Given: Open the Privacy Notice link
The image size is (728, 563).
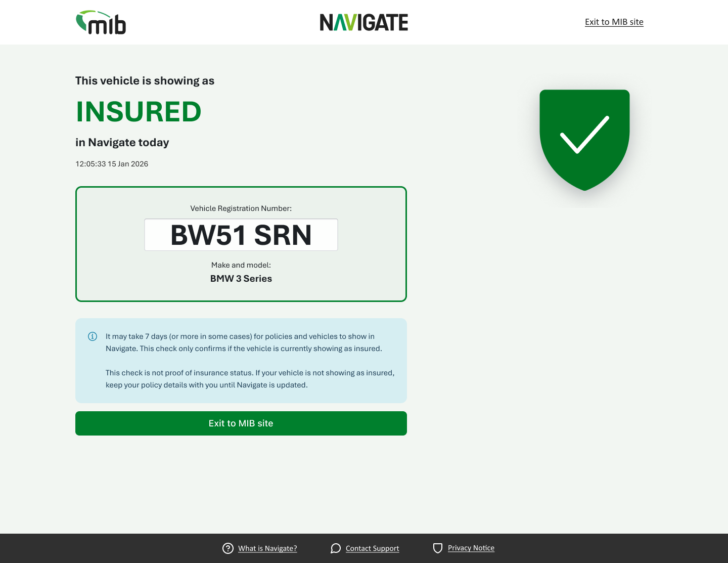Looking at the screenshot, I should click(471, 548).
